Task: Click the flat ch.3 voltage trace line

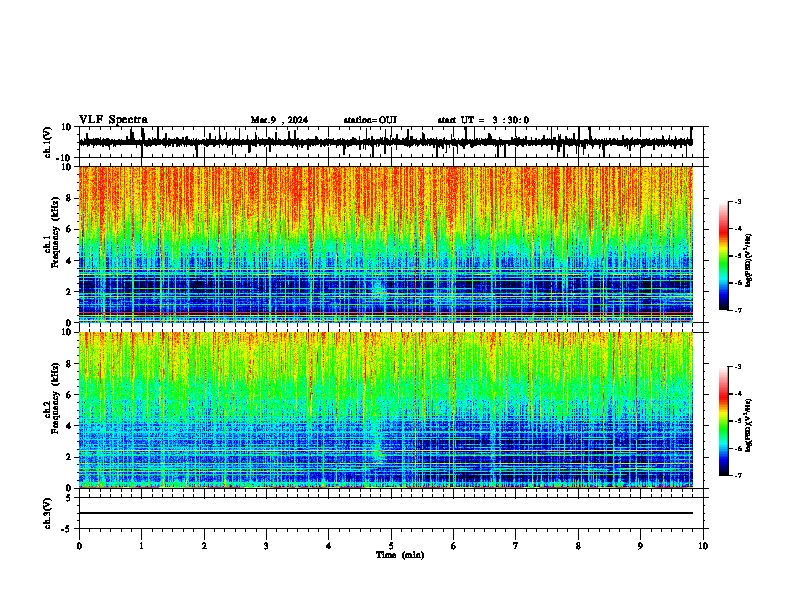Action: point(386,513)
